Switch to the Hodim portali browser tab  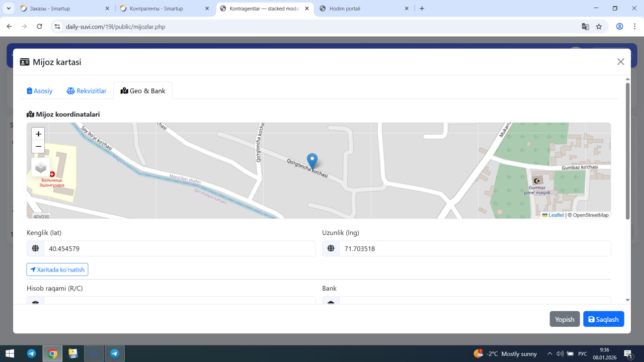364,9
